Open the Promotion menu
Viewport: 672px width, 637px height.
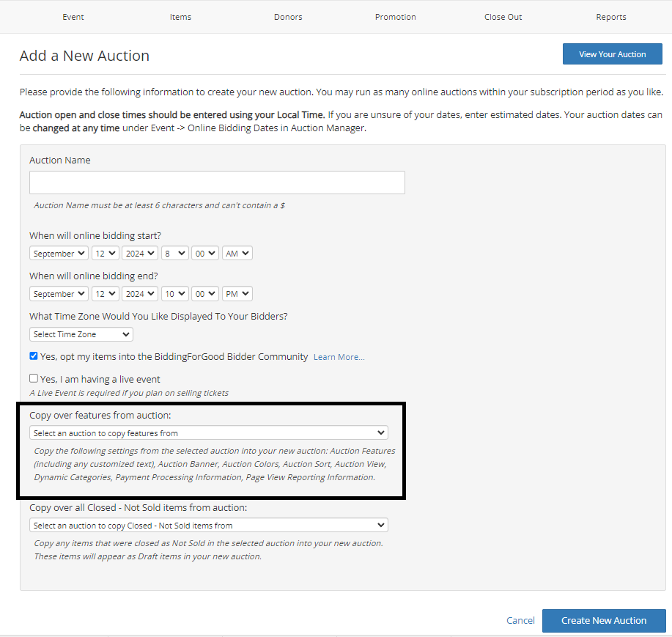[x=395, y=17]
